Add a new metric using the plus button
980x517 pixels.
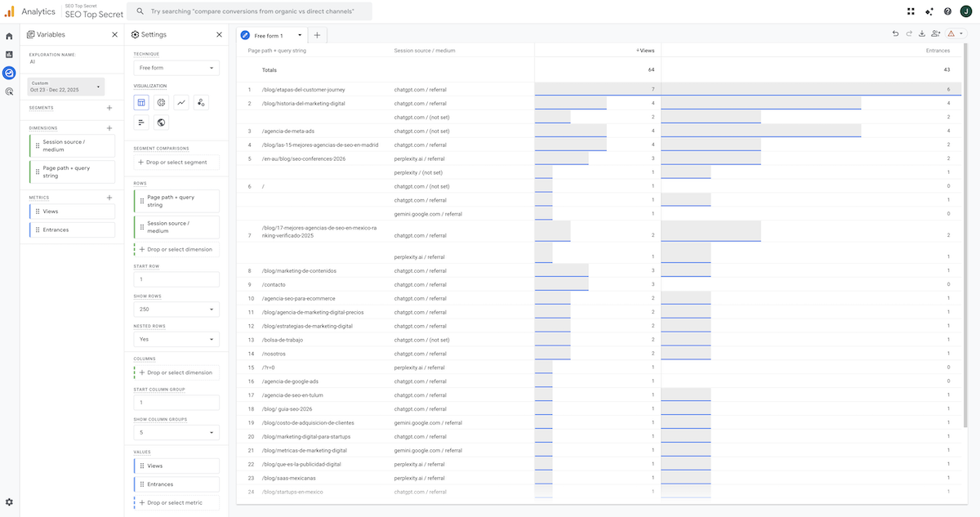coord(109,196)
